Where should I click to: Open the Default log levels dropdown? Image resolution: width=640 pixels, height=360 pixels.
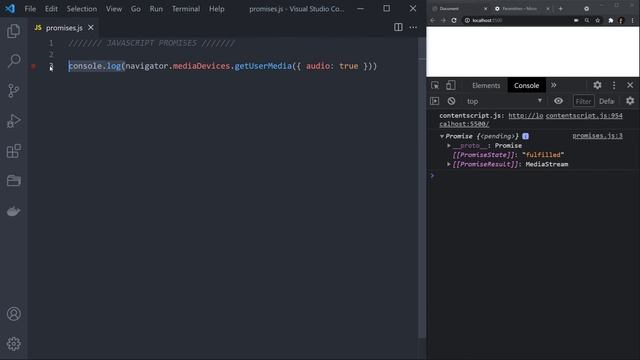pyautogui.click(x=607, y=101)
